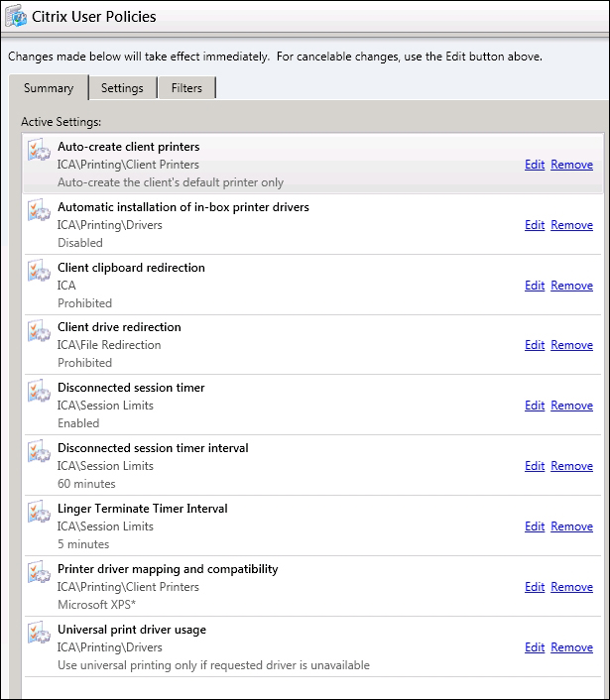Select the 'Linger Terminate Timer Interval' title

point(143,509)
